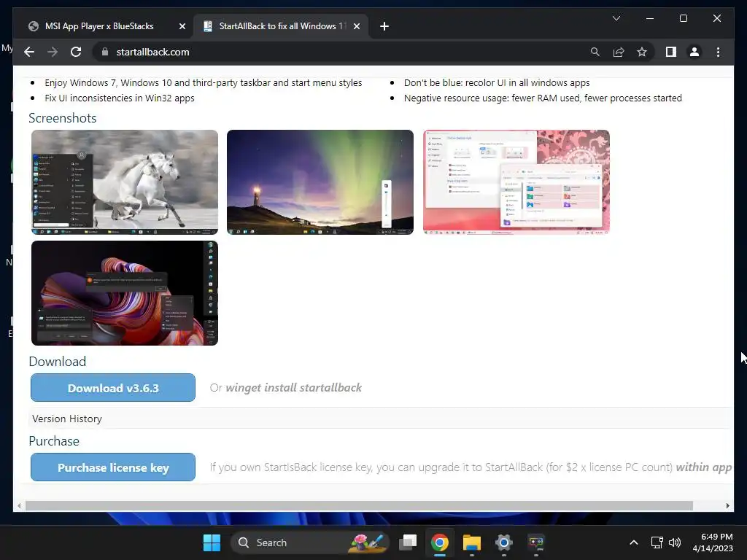Expand the Version History section
This screenshot has width=747, height=560.
[x=67, y=419]
